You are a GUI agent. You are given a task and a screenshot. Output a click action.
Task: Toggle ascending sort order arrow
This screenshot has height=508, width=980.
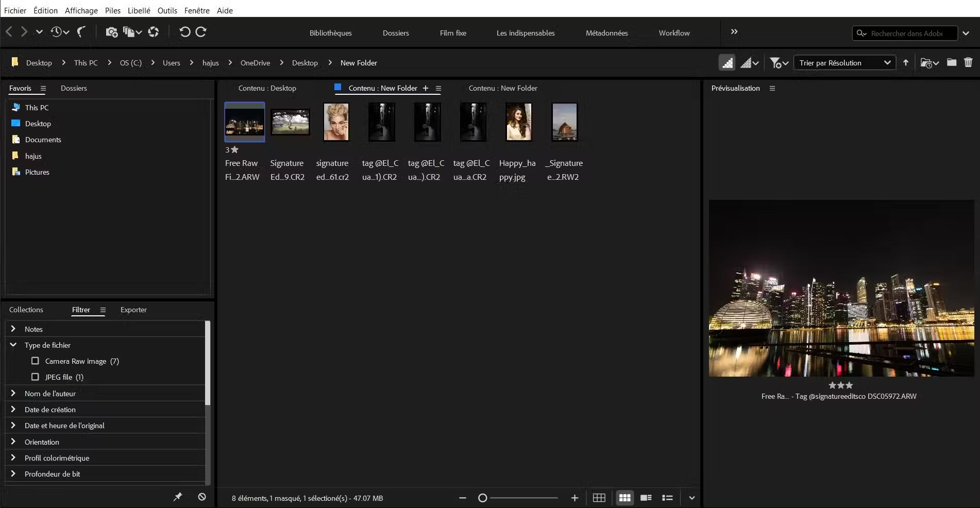pyautogui.click(x=906, y=62)
